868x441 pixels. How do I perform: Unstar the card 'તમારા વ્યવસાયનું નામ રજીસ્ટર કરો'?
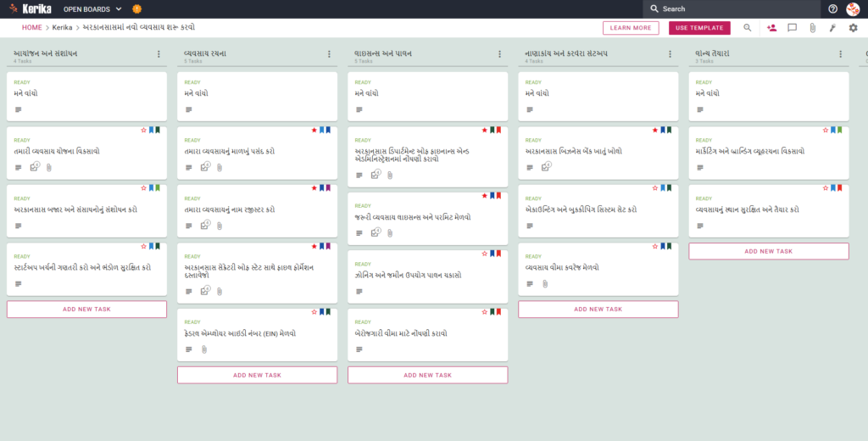click(314, 188)
